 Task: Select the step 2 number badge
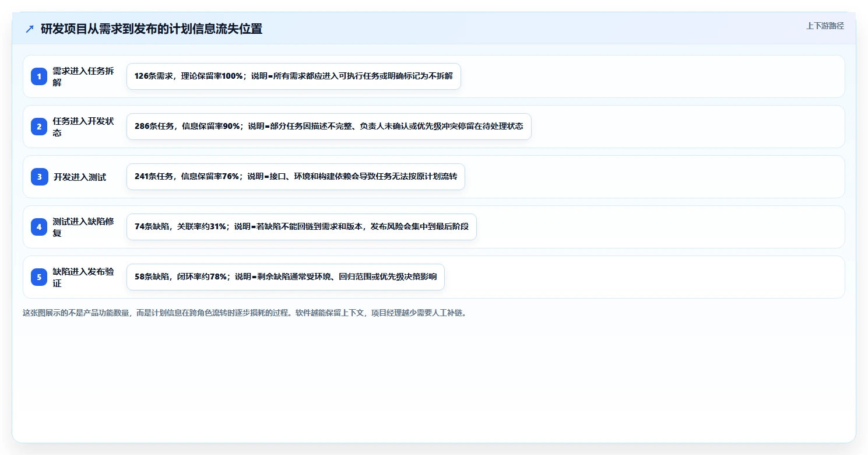point(39,127)
